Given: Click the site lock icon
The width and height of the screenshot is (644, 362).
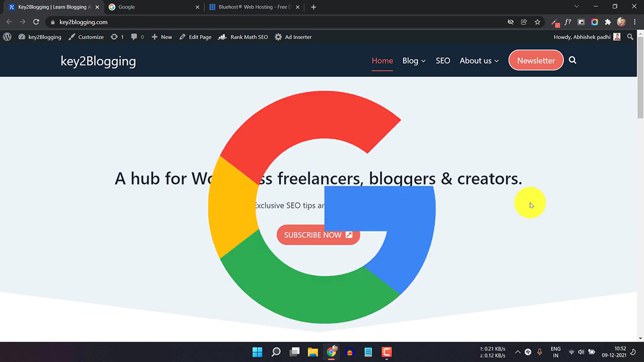Looking at the screenshot, I should (x=53, y=22).
